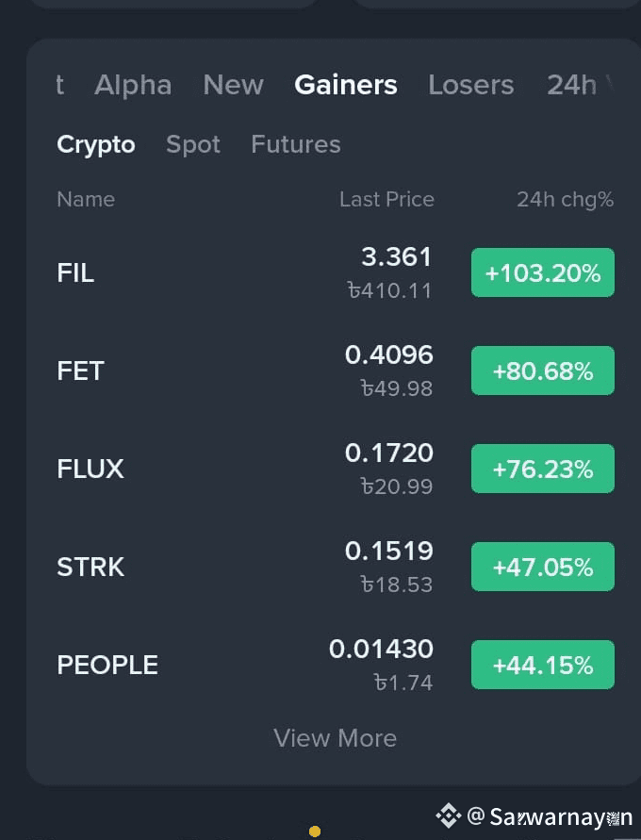
Task: Switch to the Losers tab
Action: click(471, 85)
